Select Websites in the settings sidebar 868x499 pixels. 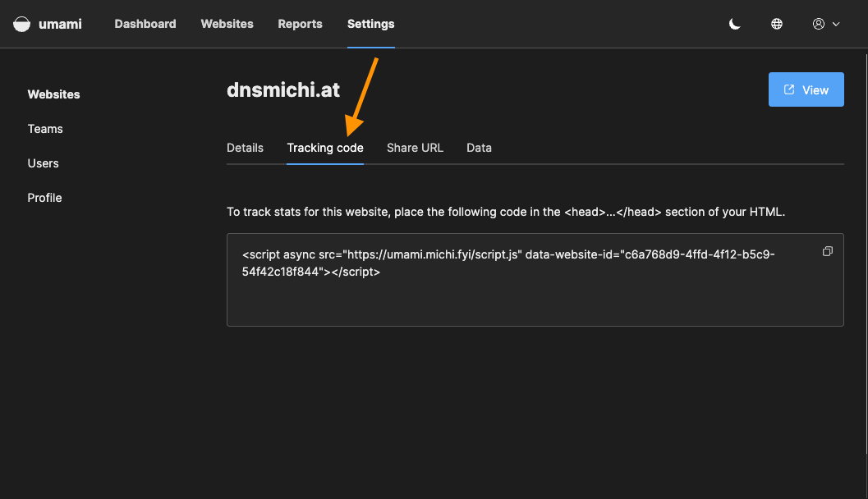click(54, 94)
